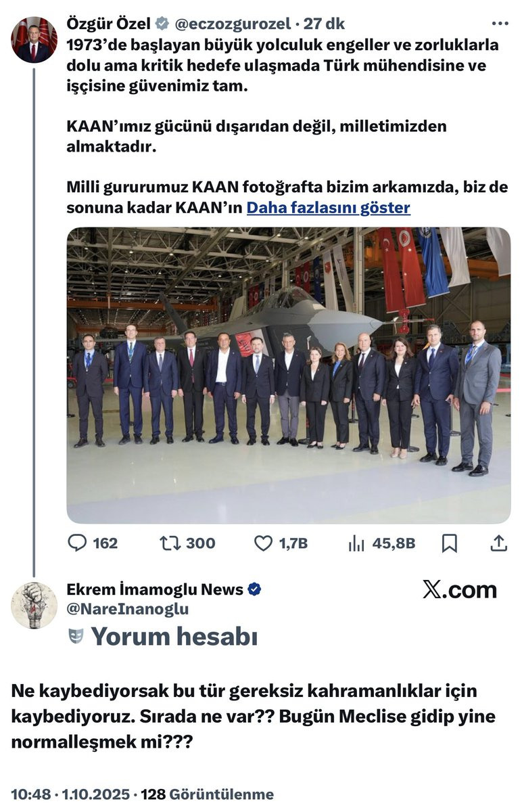522x812 pixels.
Task: Visit the @NareInanoglu handle
Action: point(128,609)
